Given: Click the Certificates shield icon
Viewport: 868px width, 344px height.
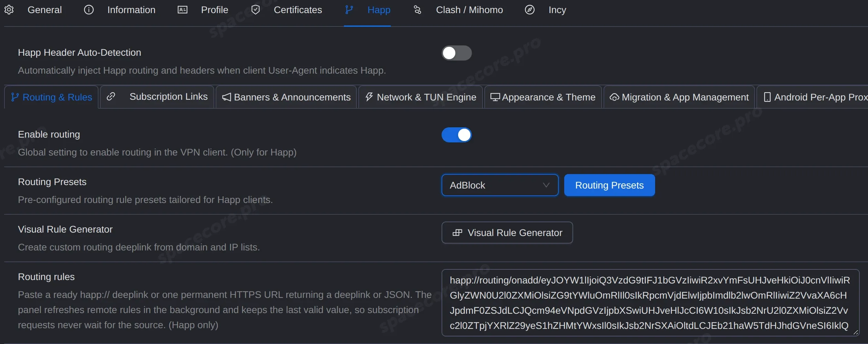Looking at the screenshot, I should tap(256, 10).
